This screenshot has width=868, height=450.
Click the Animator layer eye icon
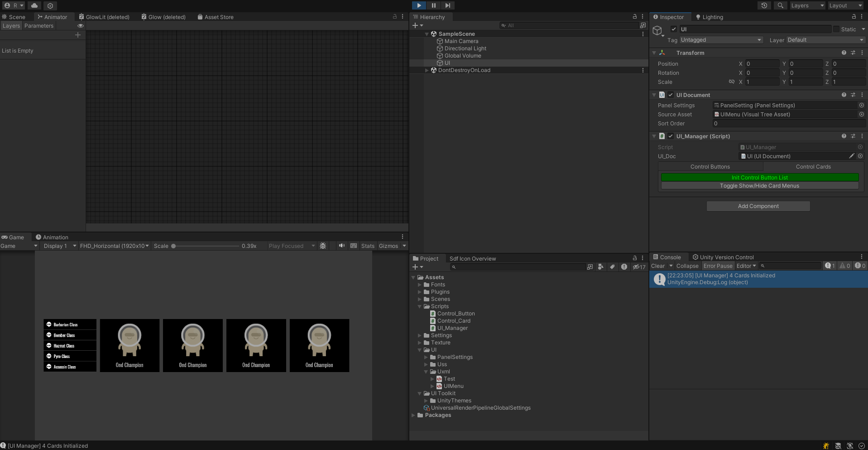click(81, 26)
